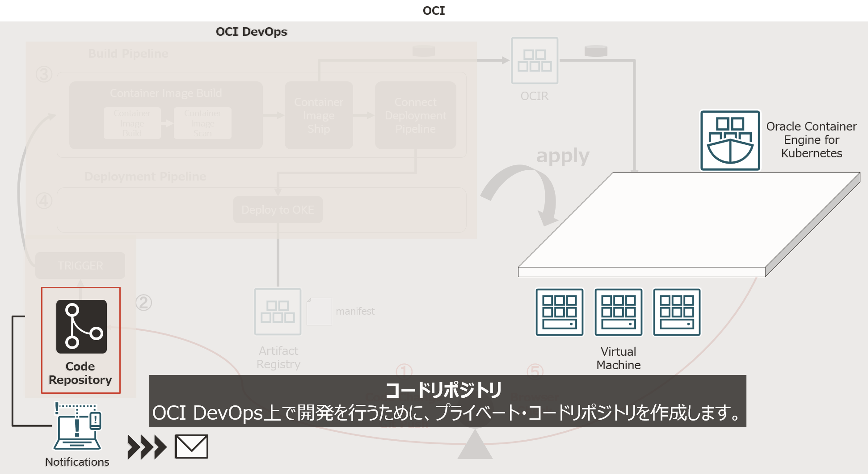Click the Container Image Scan step
Image resolution: width=868 pixels, height=476 pixels.
point(202,123)
